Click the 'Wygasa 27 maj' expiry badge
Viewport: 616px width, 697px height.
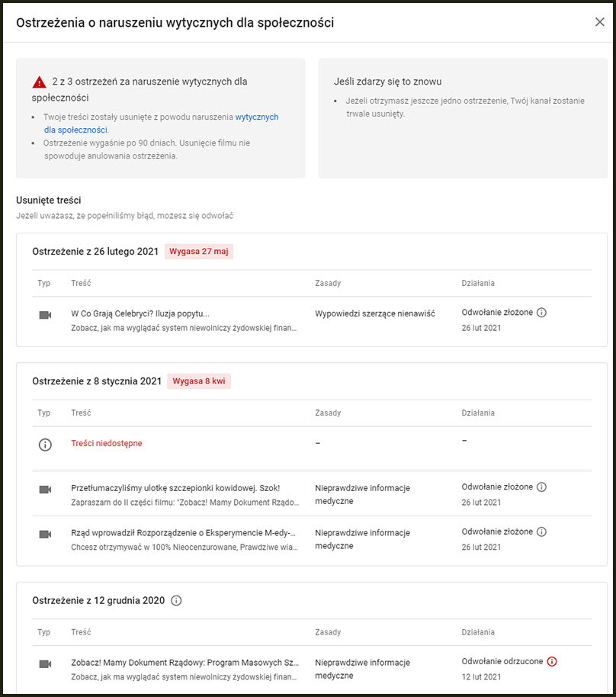(x=199, y=252)
